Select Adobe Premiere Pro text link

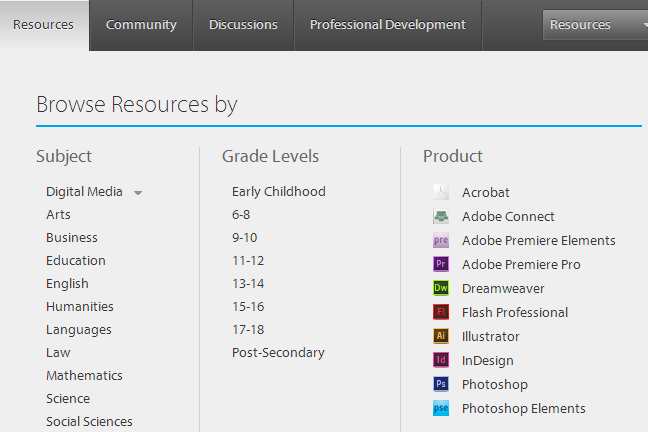(522, 265)
